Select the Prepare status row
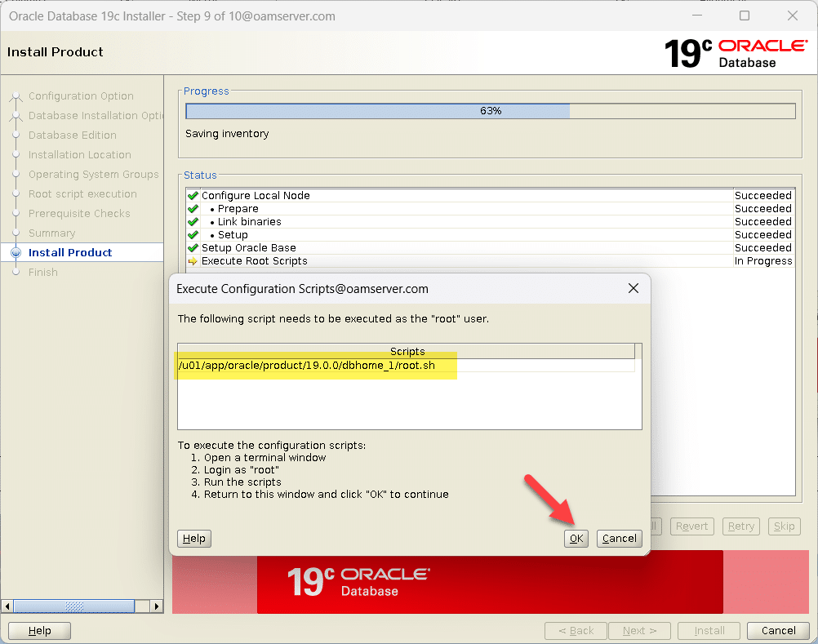The width and height of the screenshot is (818, 644). coord(491,209)
